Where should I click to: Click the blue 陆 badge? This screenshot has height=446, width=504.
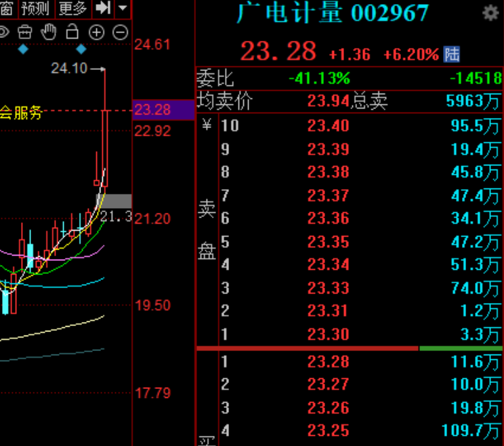[x=451, y=54]
